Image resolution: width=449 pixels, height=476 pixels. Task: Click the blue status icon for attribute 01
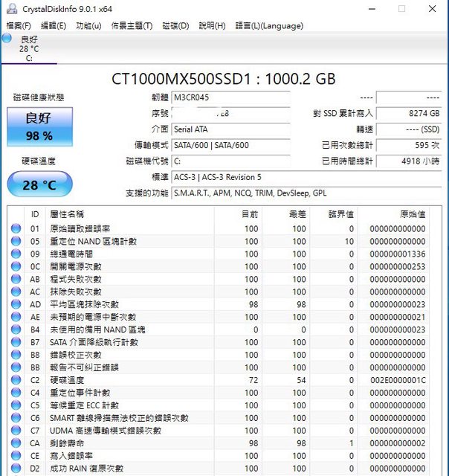[16, 229]
